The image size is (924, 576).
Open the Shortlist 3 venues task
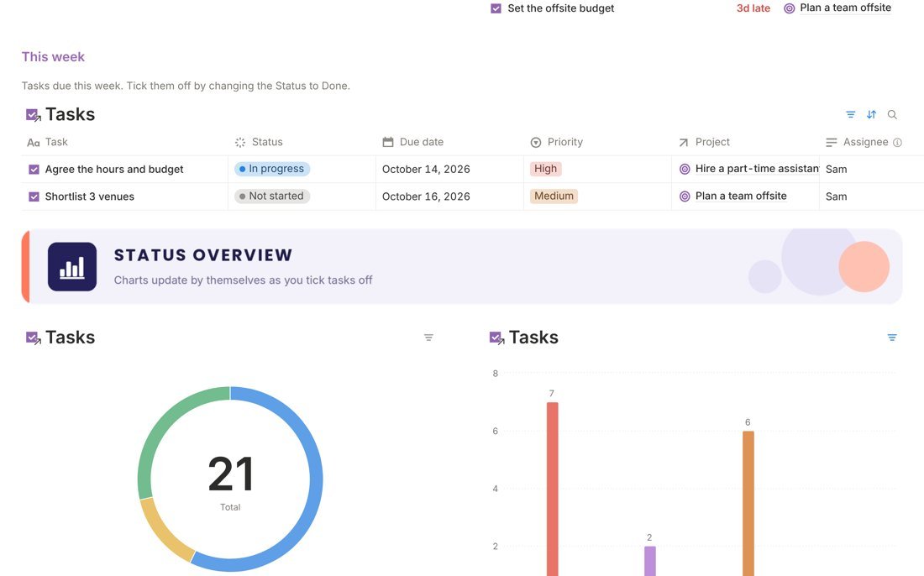(x=90, y=196)
